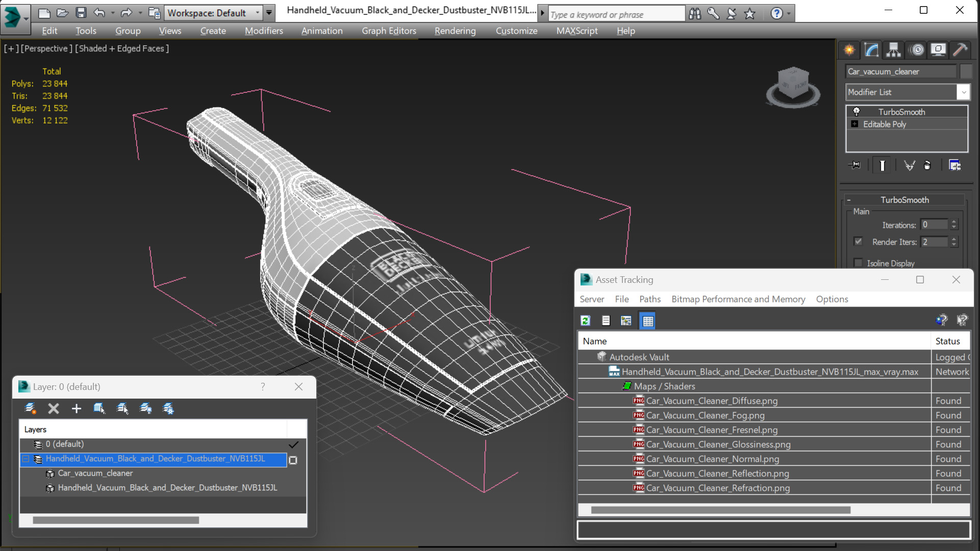Click the star Favorites icon
This screenshot has height=551, width=980.
[x=749, y=14]
